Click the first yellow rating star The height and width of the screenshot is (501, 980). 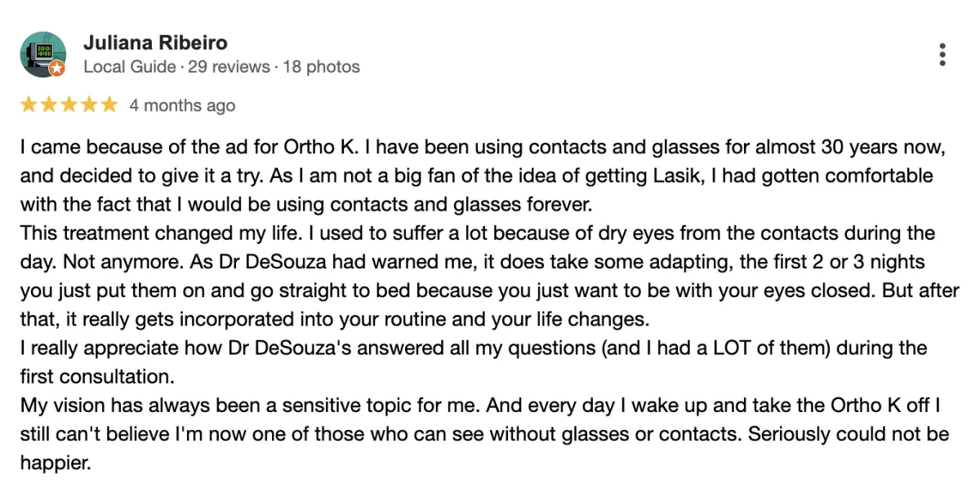(x=29, y=104)
